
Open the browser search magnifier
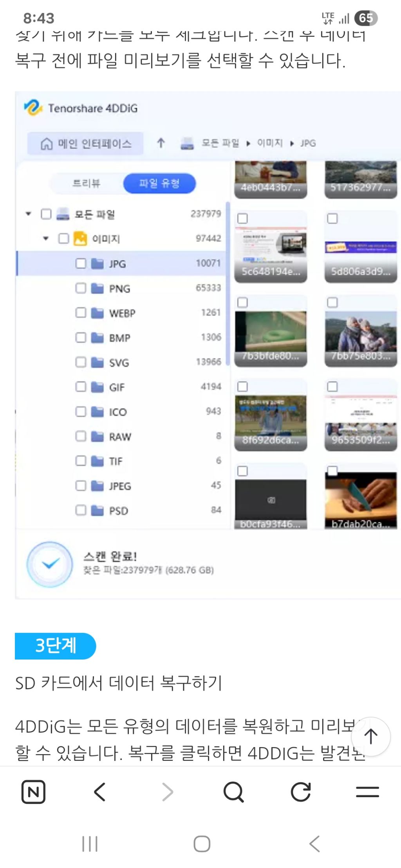click(x=234, y=792)
